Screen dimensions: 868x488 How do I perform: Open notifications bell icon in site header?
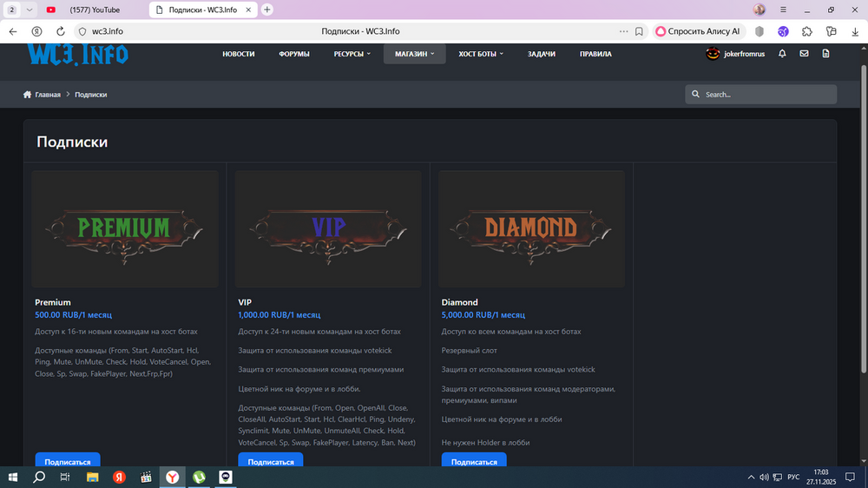782,54
